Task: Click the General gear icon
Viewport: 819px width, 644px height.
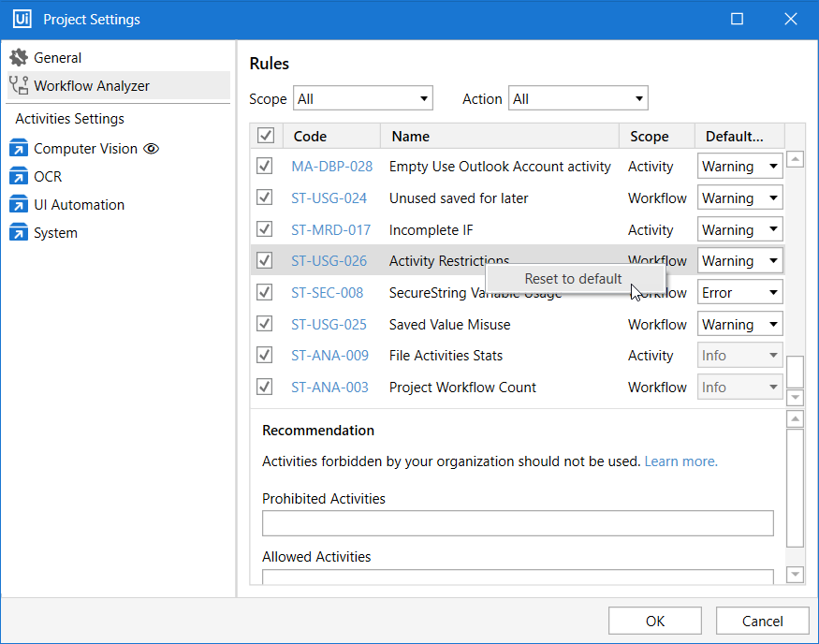Action: tap(19, 58)
